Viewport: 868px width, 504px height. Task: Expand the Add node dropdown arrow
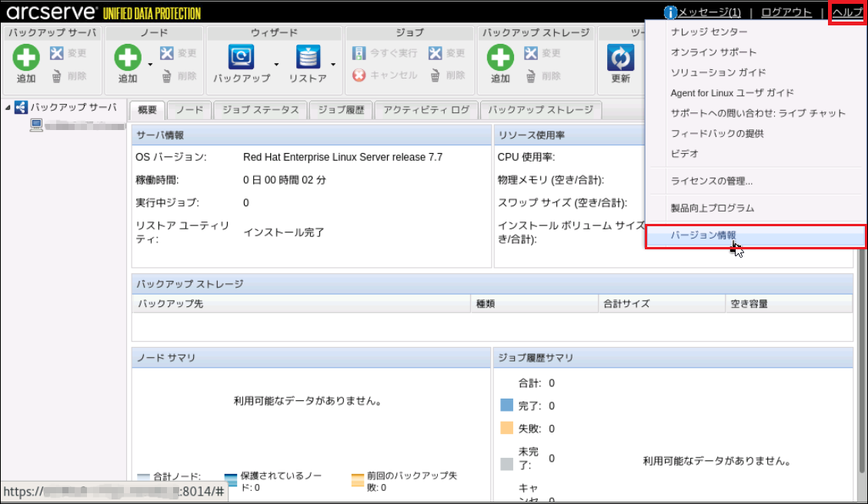[150, 65]
